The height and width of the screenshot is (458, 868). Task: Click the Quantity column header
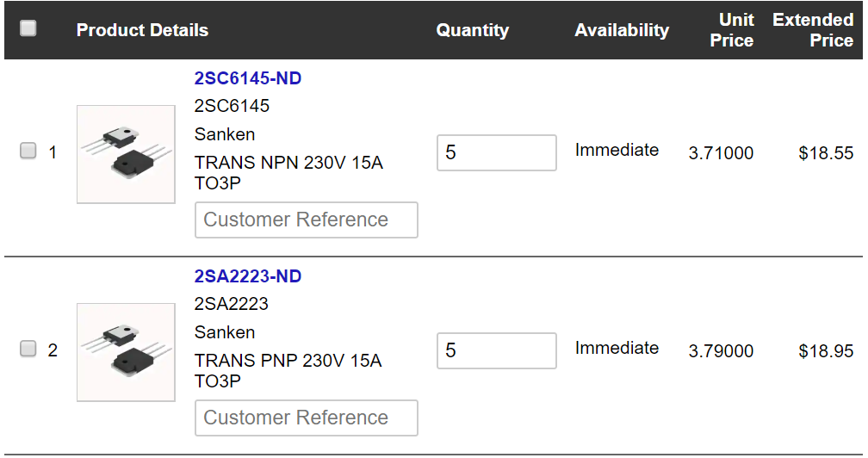(472, 30)
